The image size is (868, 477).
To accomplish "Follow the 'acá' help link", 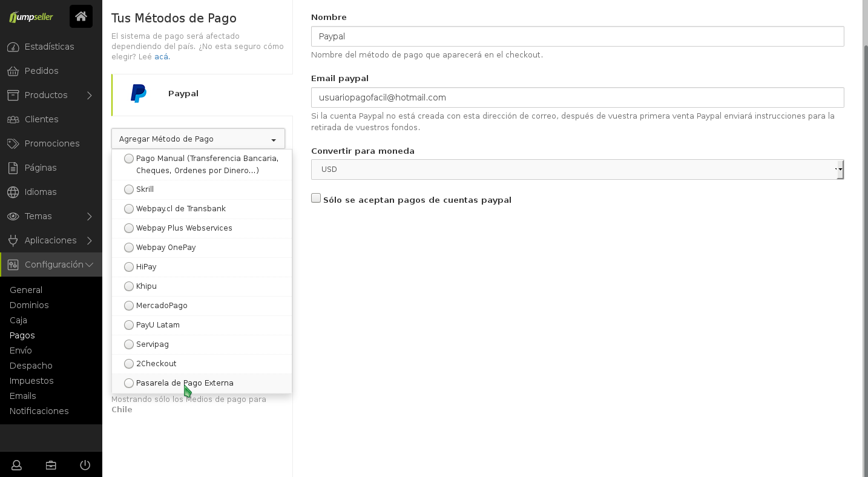I will tap(161, 57).
